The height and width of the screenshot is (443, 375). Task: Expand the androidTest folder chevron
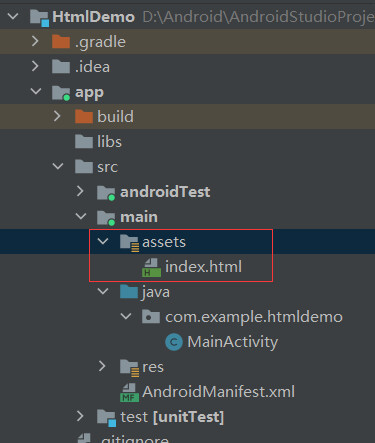(80, 191)
